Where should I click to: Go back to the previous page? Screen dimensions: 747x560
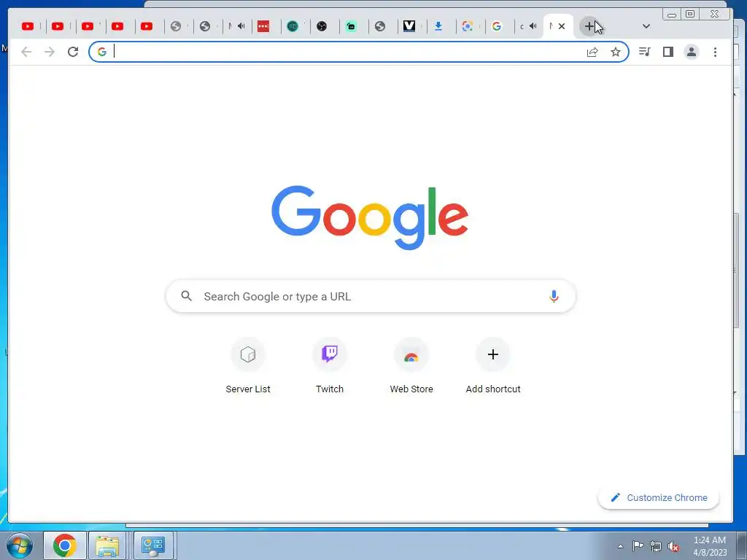pos(26,52)
